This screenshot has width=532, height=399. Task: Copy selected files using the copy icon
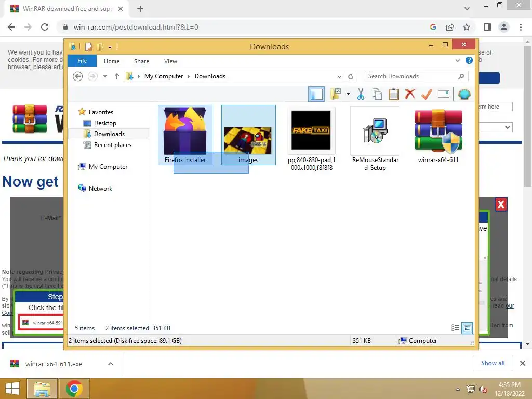pyautogui.click(x=377, y=94)
